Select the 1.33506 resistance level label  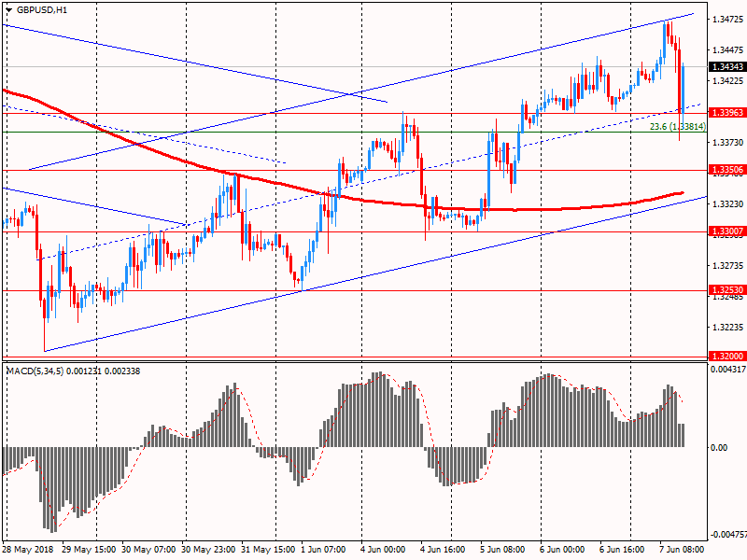point(727,170)
